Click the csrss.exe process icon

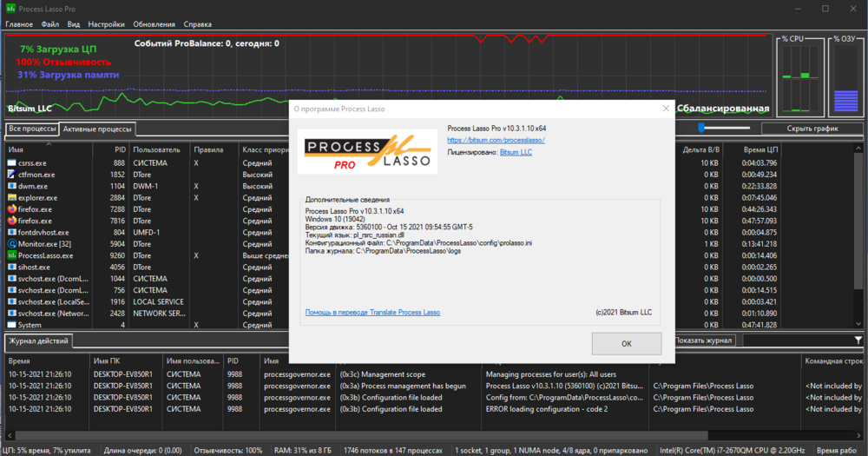click(11, 163)
